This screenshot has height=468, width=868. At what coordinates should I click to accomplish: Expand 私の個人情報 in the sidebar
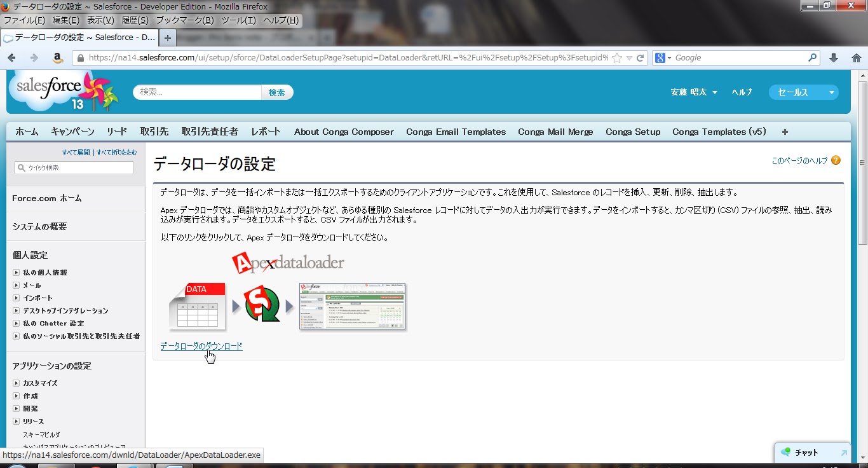pyautogui.click(x=17, y=272)
